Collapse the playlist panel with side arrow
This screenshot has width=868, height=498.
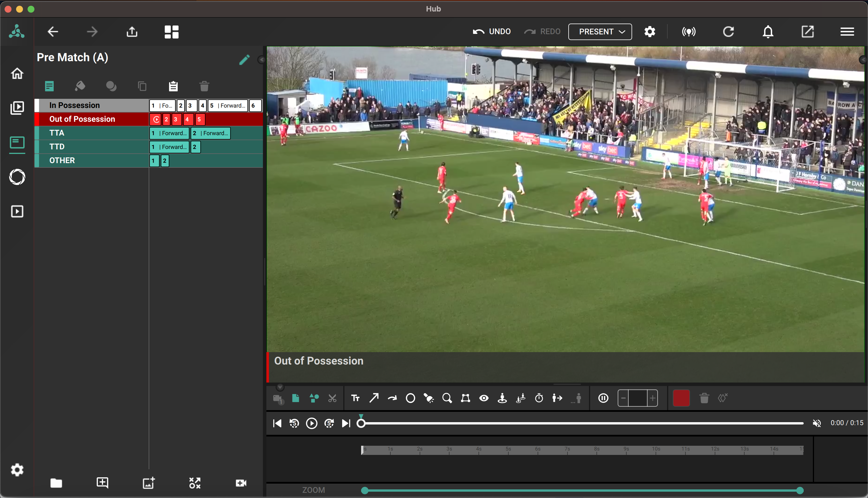tap(261, 60)
